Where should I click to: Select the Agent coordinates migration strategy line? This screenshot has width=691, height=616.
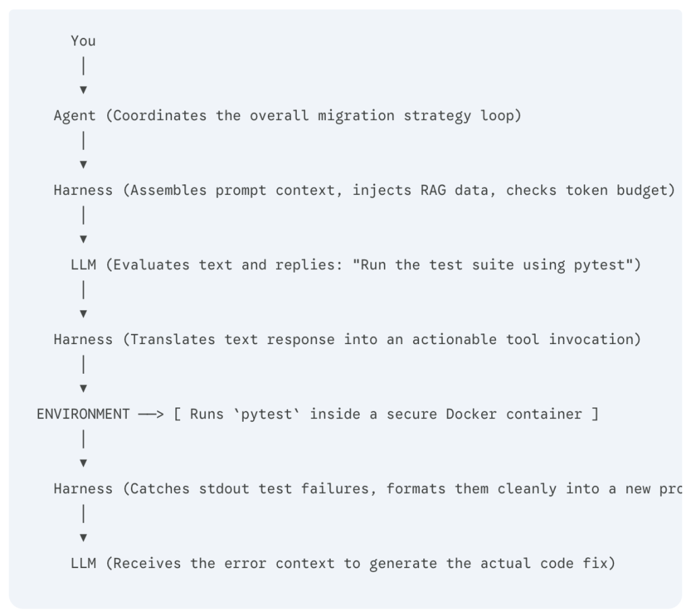(287, 116)
